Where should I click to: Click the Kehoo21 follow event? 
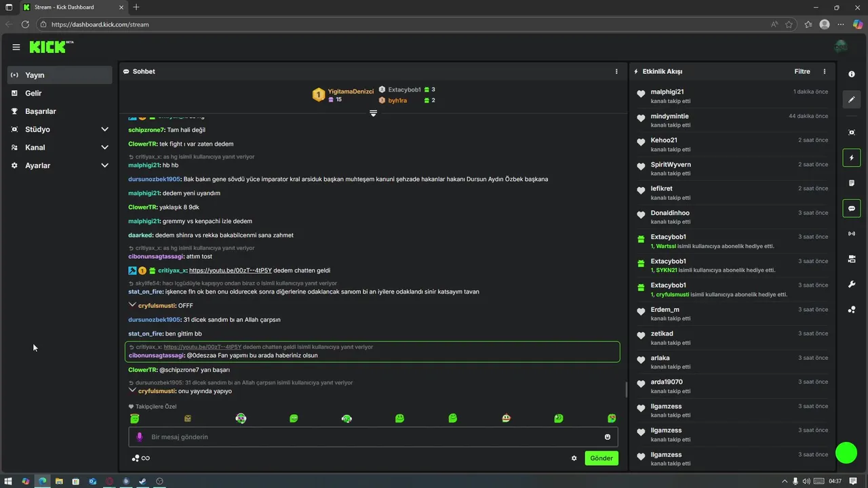coord(732,144)
